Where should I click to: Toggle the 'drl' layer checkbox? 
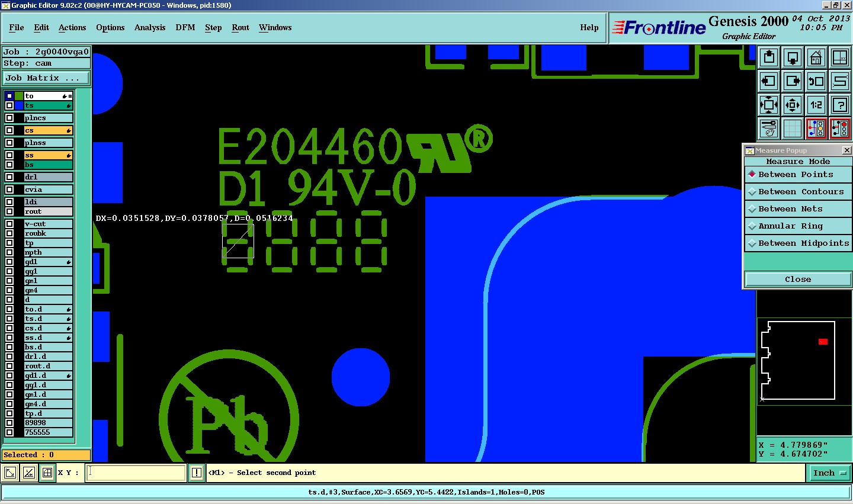pos(9,177)
